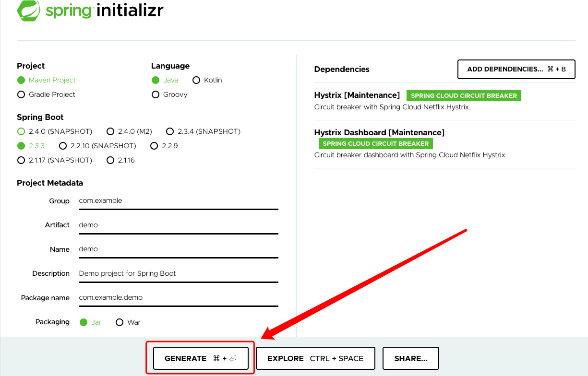The width and height of the screenshot is (588, 376).
Task: Click the Hystrix Dashboard description text
Action: pos(410,155)
